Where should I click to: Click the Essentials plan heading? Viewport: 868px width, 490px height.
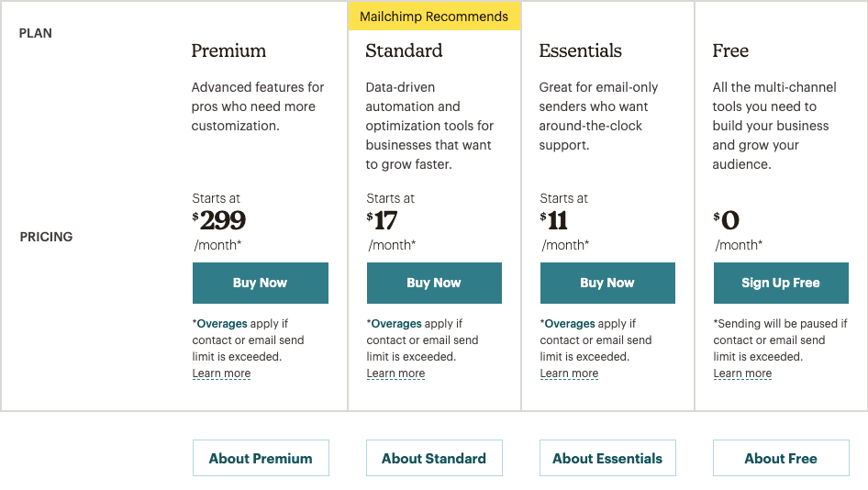coord(580,50)
